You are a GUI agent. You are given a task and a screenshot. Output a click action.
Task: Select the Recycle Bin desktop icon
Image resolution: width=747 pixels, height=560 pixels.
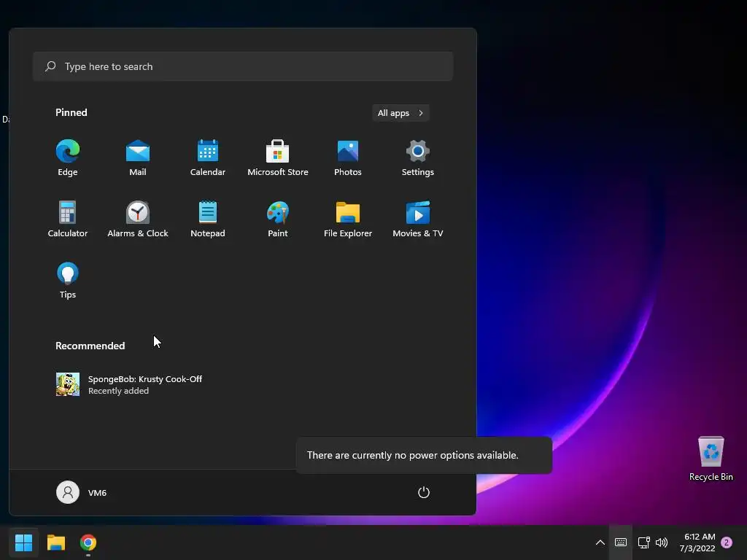711,459
